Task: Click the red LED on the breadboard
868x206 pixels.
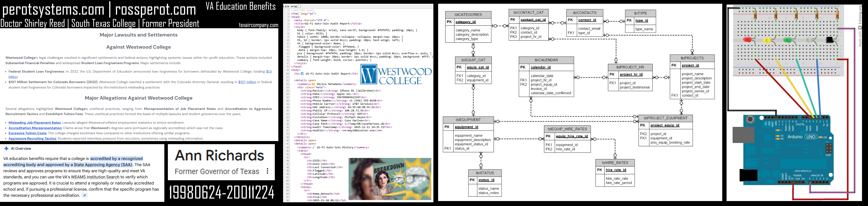Action: click(x=747, y=40)
